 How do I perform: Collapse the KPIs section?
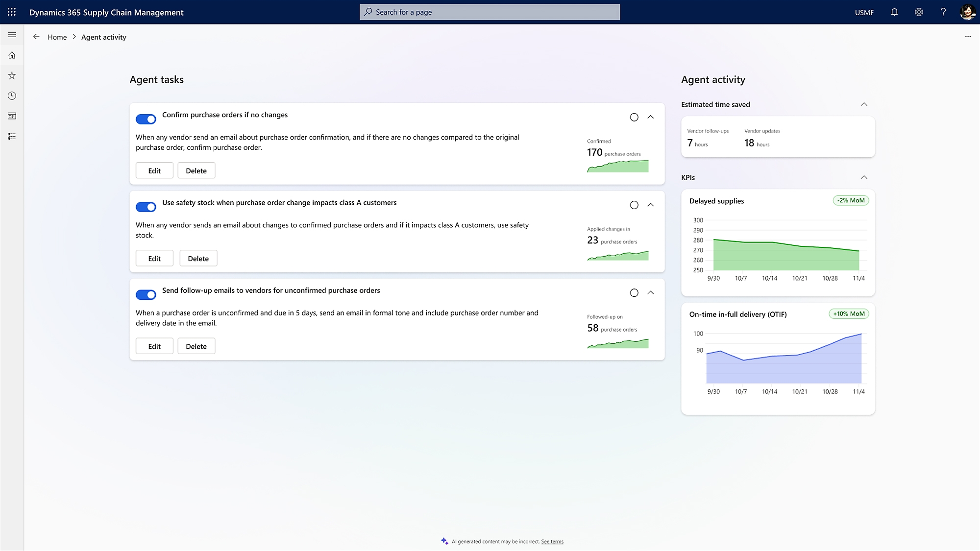coord(864,177)
